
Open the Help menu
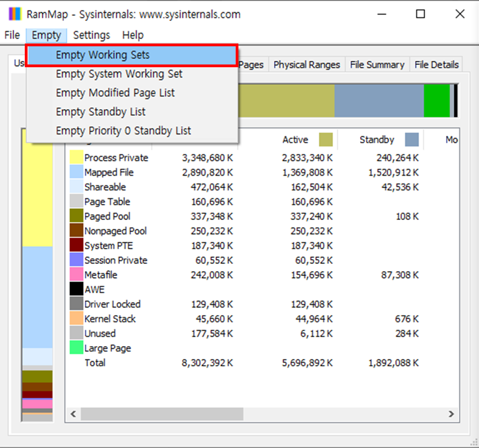pyautogui.click(x=133, y=35)
